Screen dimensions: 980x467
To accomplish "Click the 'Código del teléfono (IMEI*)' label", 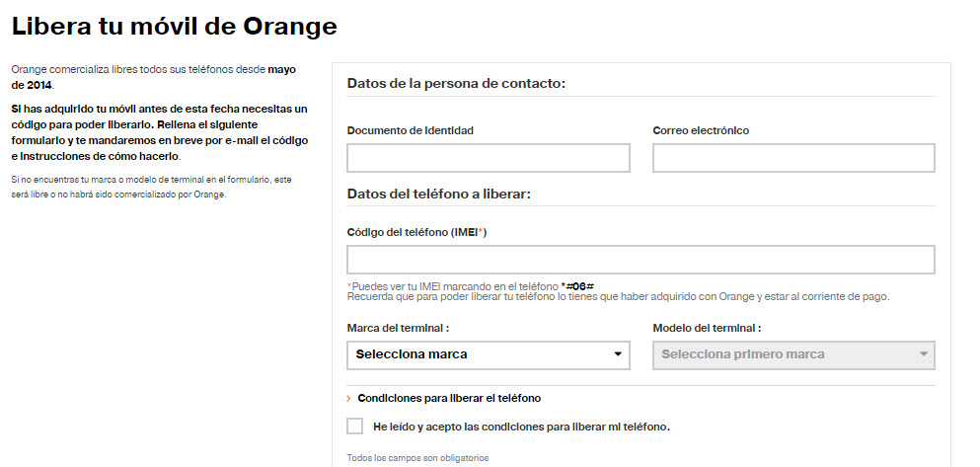I will coord(416,232).
